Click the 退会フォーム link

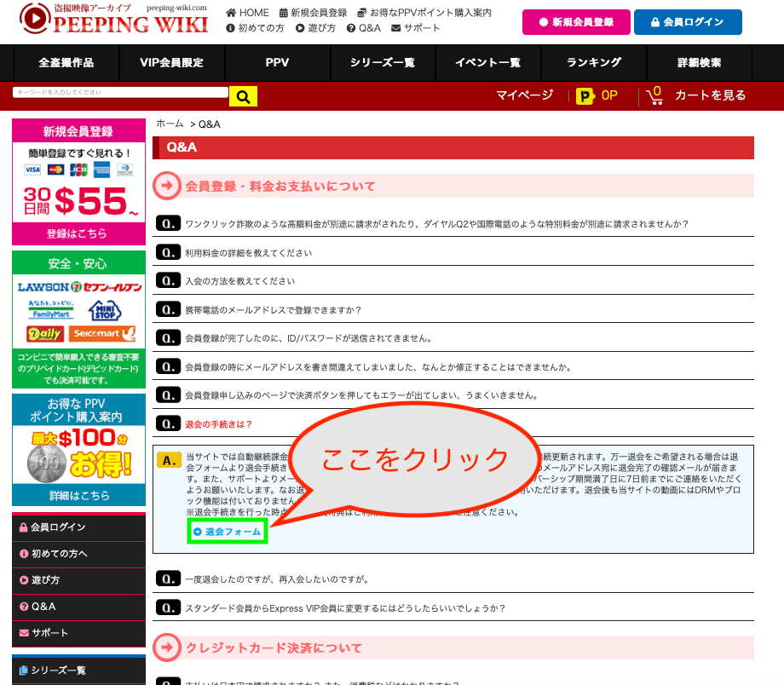click(x=228, y=532)
